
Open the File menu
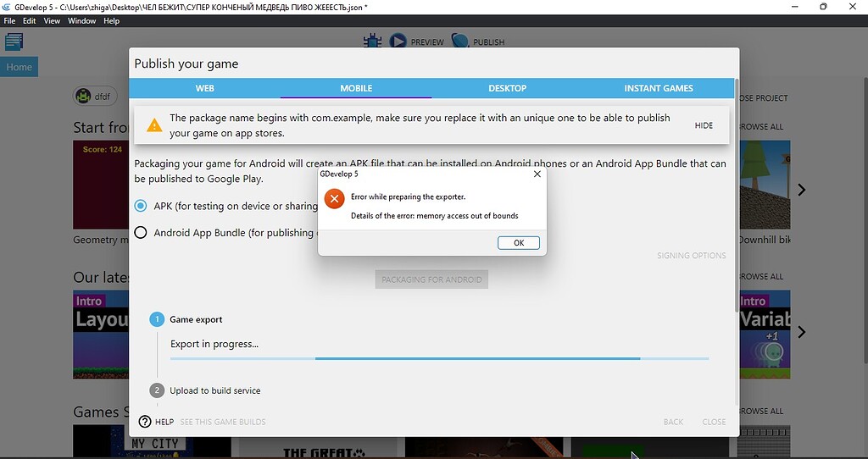click(x=10, y=21)
